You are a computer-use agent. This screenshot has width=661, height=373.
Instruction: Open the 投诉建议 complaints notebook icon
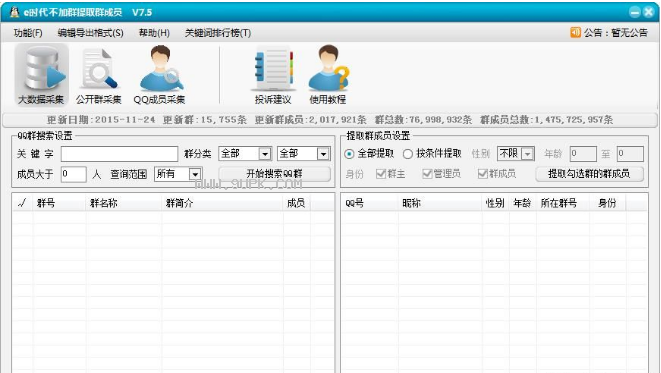(x=273, y=75)
